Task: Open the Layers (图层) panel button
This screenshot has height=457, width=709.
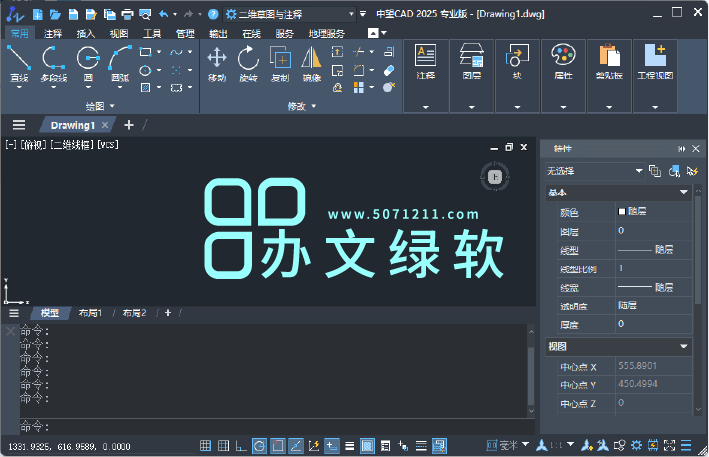Action: pyautogui.click(x=472, y=75)
